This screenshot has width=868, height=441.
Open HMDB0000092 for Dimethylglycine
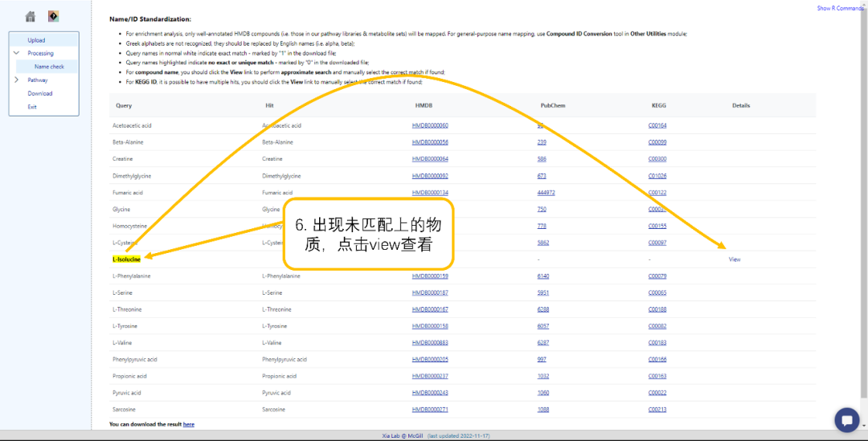430,176
